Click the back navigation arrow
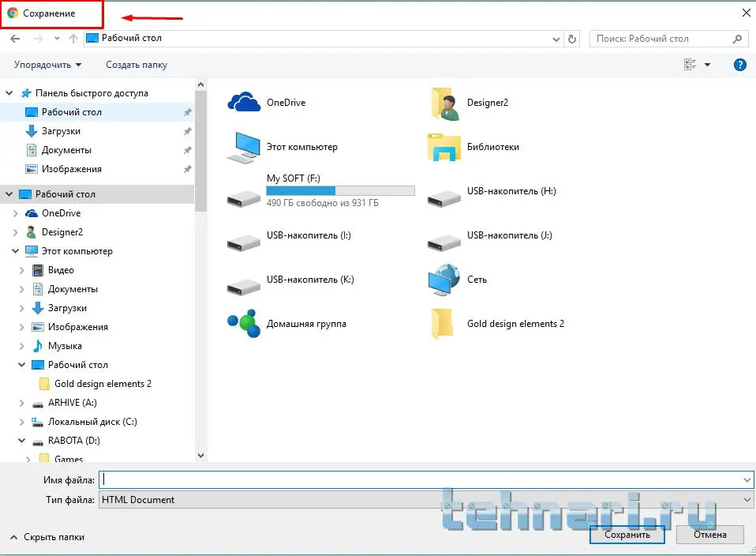This screenshot has width=756, height=556. 15,38
